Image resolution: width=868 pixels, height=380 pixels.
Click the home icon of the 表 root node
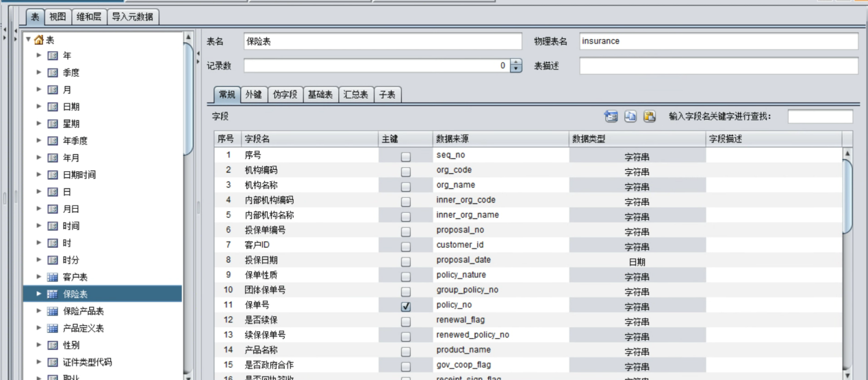(x=38, y=39)
